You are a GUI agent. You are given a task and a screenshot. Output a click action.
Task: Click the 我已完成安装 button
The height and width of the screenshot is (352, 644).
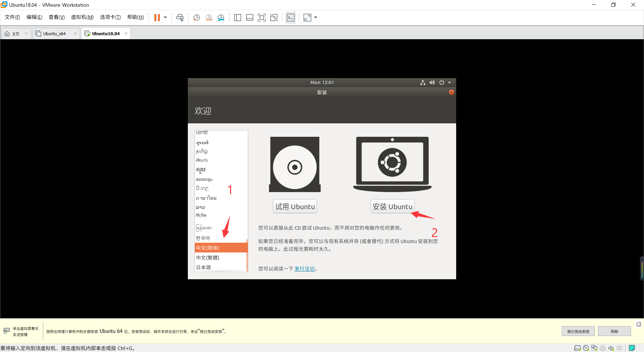[x=578, y=331]
